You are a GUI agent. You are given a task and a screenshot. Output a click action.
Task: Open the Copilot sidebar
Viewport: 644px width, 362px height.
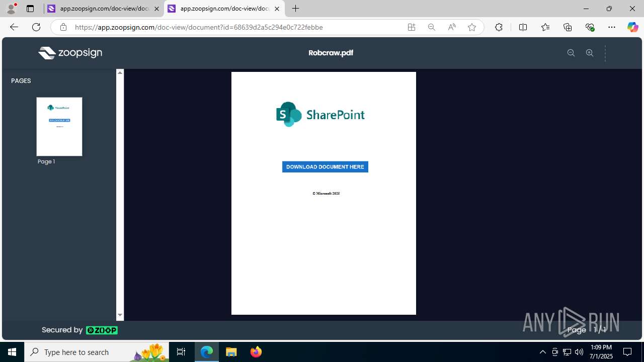pyautogui.click(x=632, y=27)
